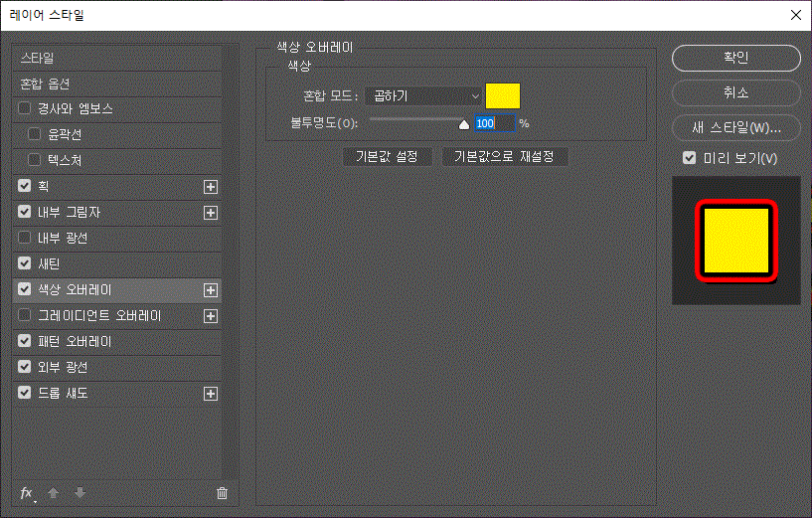Image resolution: width=812 pixels, height=518 pixels.
Task: Click the 불투명도 opacity slider handle
Action: [x=464, y=125]
